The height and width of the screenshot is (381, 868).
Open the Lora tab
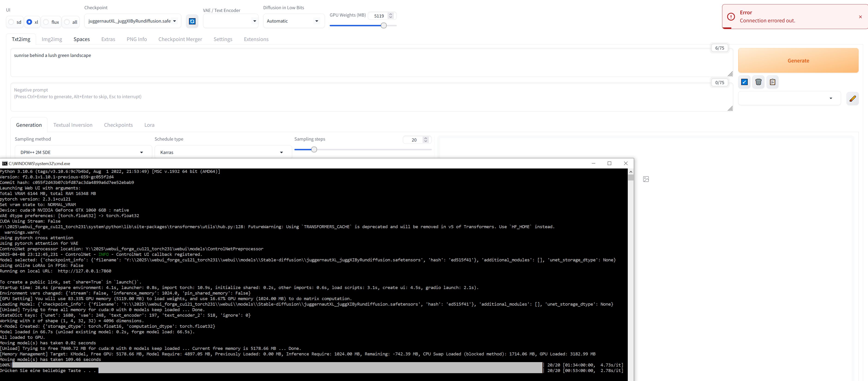[149, 125]
